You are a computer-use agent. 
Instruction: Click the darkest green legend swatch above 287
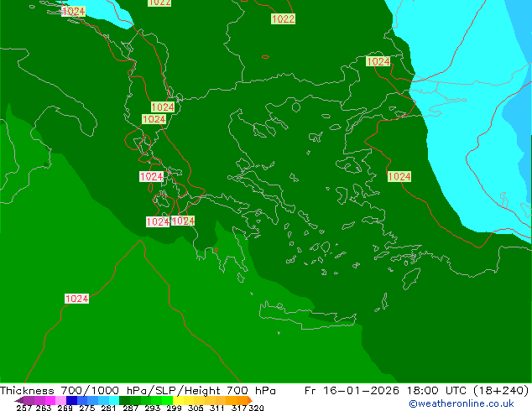point(124,400)
